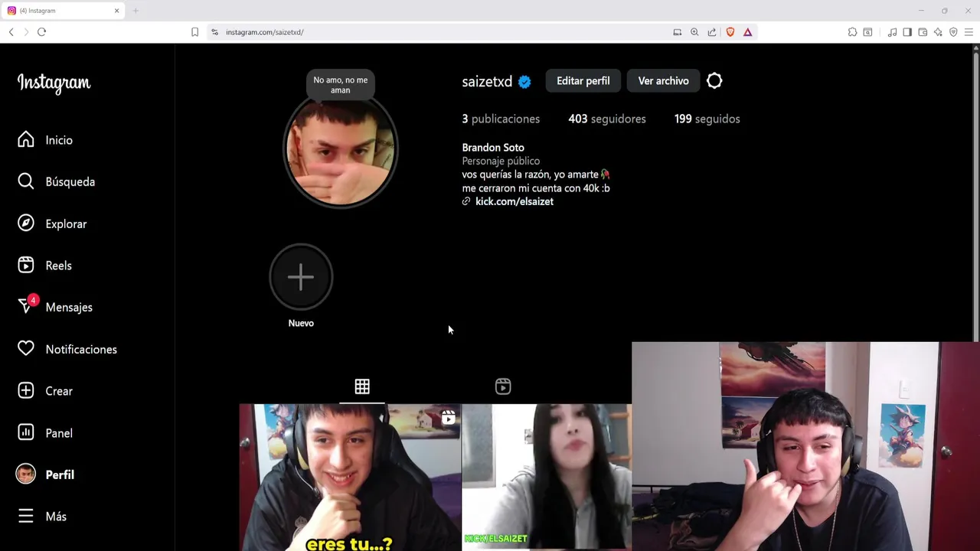Expand the Más hamburger menu
Screen dimensions: 980x551
(26, 517)
